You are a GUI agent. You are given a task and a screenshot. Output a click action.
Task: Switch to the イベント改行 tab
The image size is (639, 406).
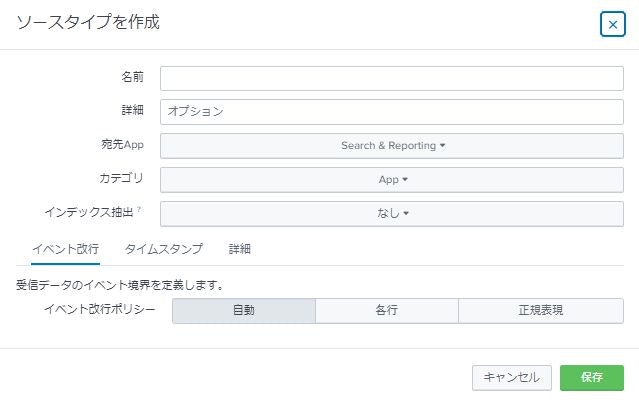pyautogui.click(x=65, y=249)
